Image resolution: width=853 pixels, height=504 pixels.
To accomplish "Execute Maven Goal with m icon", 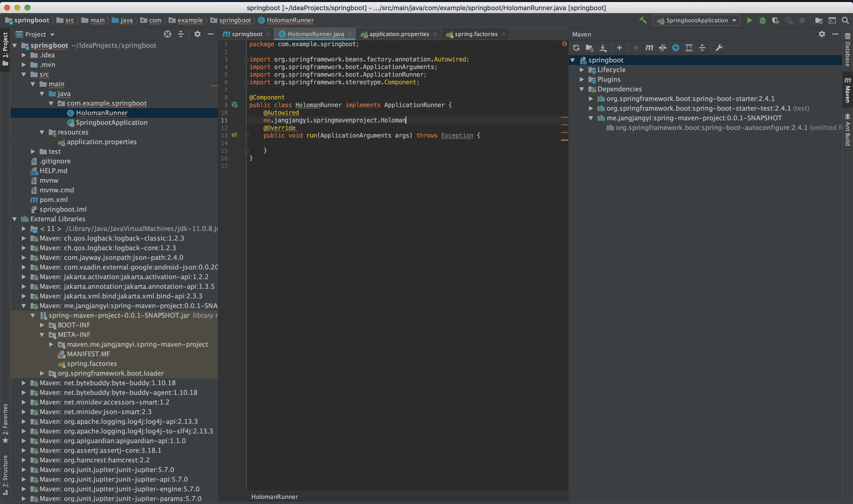I will [x=649, y=47].
